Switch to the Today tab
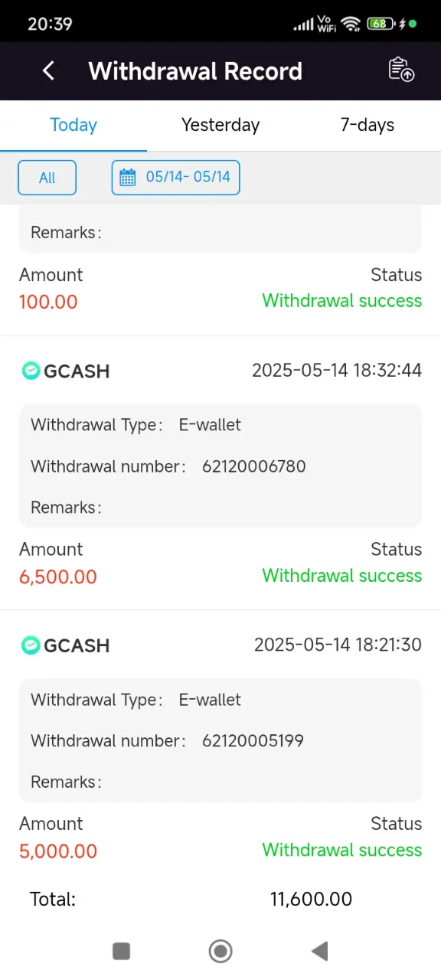 click(x=73, y=125)
